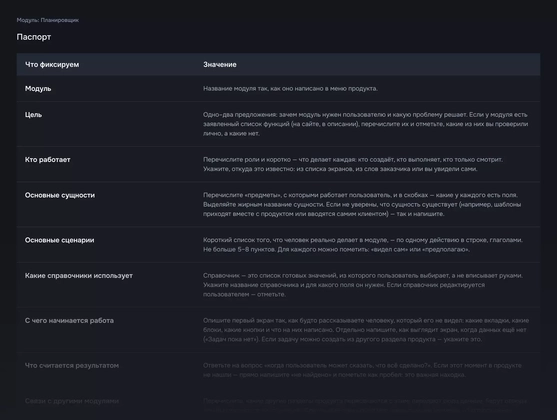Click the 'Основные сущности' row label
The image size is (557, 420).
click(60, 195)
